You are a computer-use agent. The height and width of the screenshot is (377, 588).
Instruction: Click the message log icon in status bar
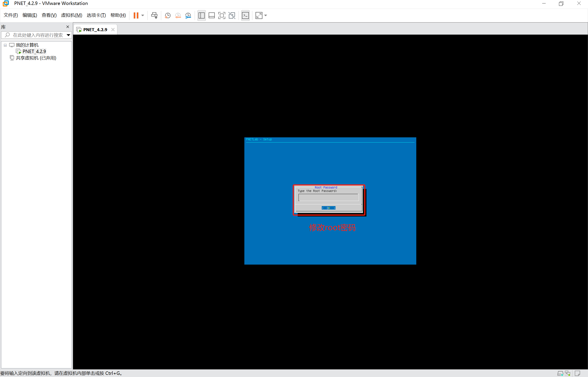pyautogui.click(x=577, y=373)
